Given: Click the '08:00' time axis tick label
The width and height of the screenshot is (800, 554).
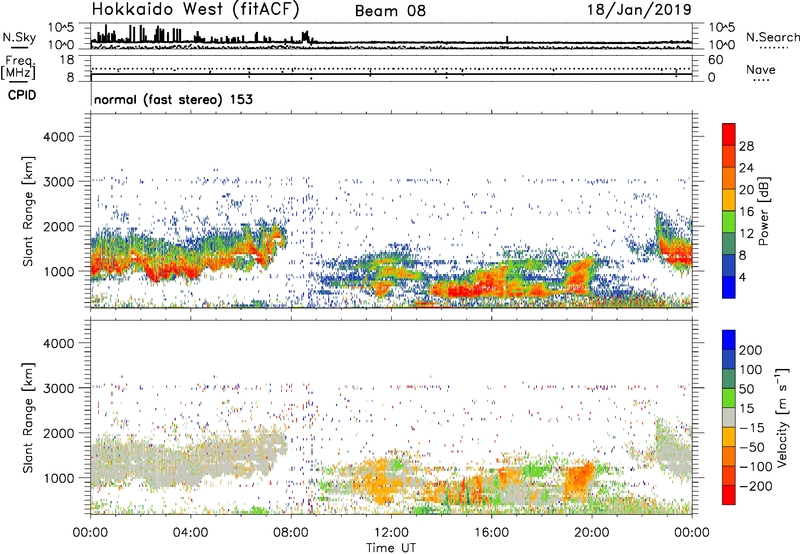Looking at the screenshot, I should pyautogui.click(x=291, y=533).
